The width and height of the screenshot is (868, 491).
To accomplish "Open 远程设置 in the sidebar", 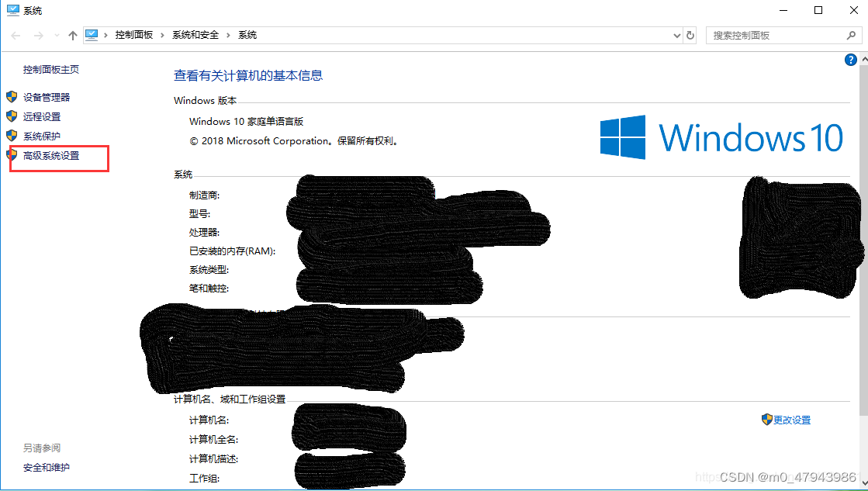I will click(x=42, y=117).
